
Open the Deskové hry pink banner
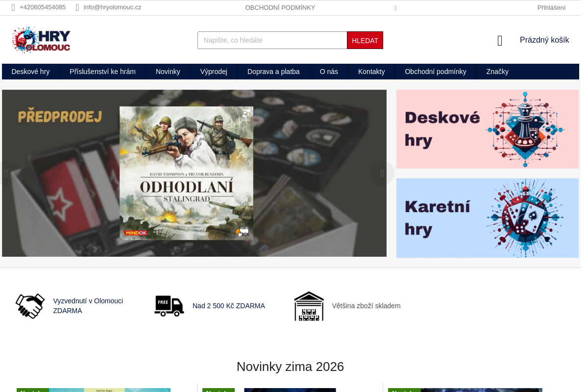(487, 129)
